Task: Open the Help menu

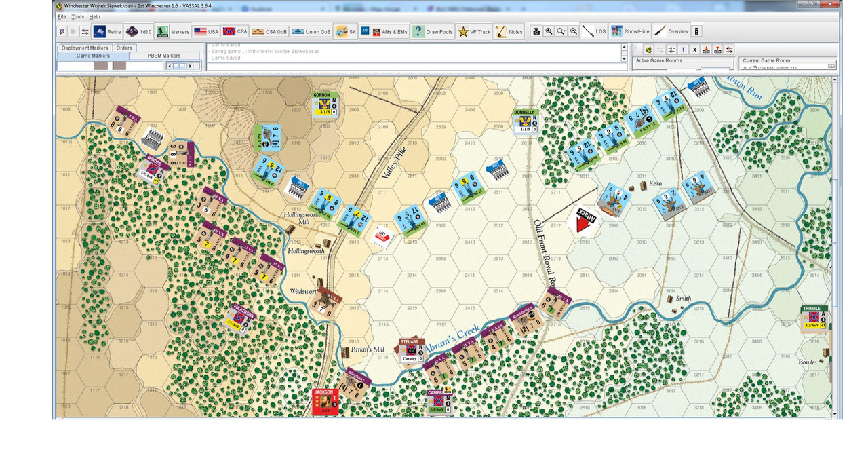Action: coord(94,16)
